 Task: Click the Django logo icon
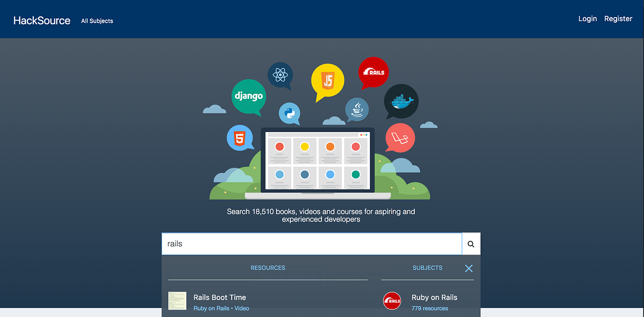click(x=248, y=97)
